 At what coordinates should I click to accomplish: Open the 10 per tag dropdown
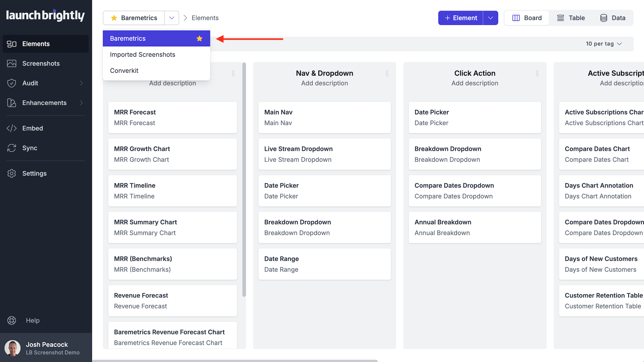click(604, 44)
